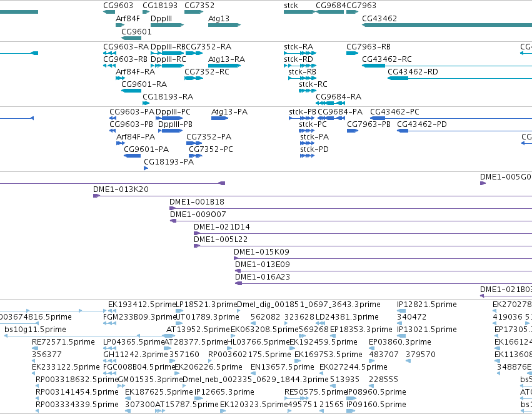Select BAC clone DME1-021D14

[363, 233]
